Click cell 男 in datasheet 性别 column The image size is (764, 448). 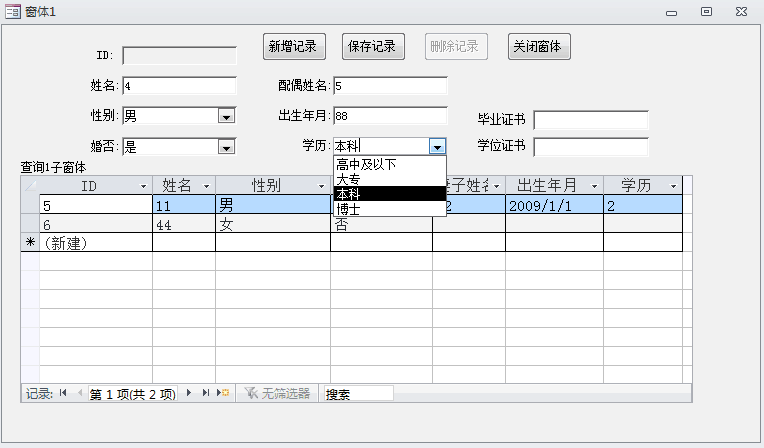(x=273, y=205)
